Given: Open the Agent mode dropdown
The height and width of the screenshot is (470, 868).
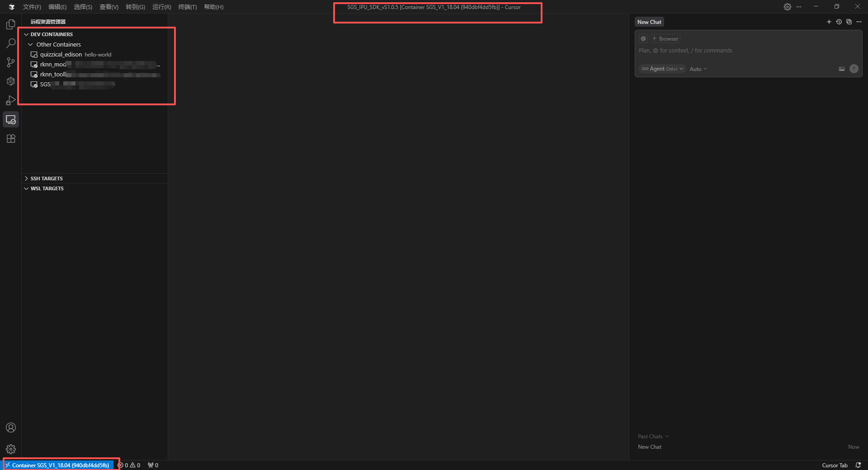Looking at the screenshot, I should tap(662, 69).
